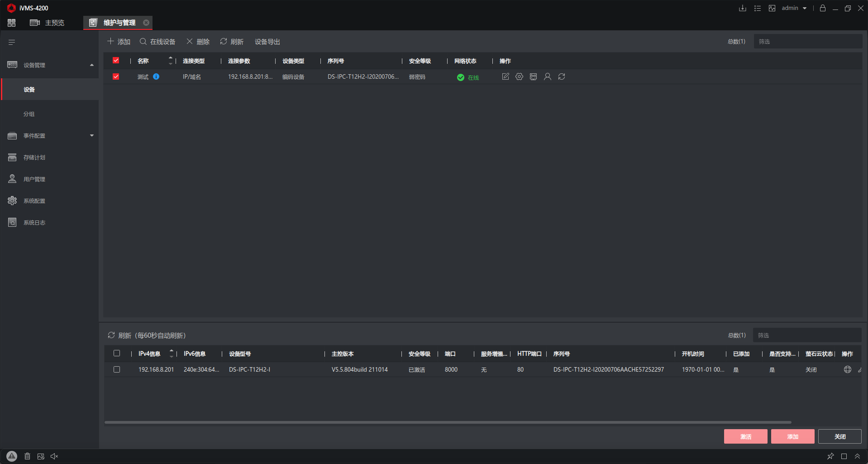
Task: Open the download icon in title bar
Action: pos(743,8)
